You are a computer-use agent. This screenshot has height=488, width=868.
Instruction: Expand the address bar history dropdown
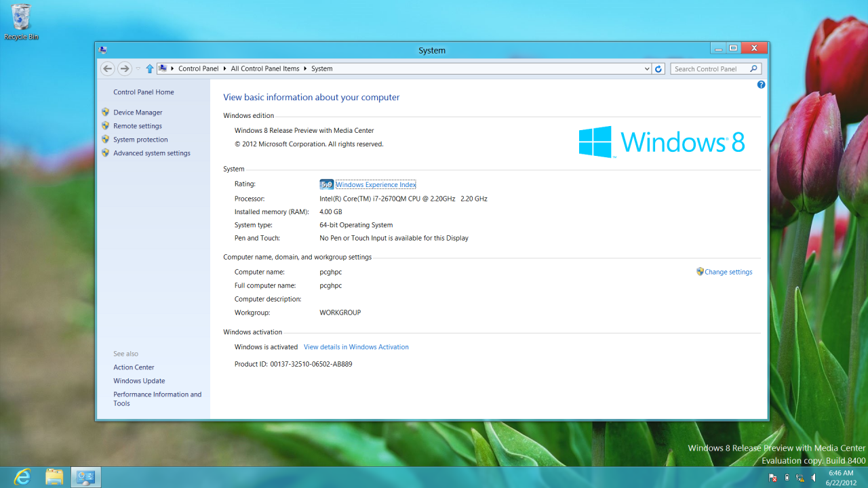point(647,68)
